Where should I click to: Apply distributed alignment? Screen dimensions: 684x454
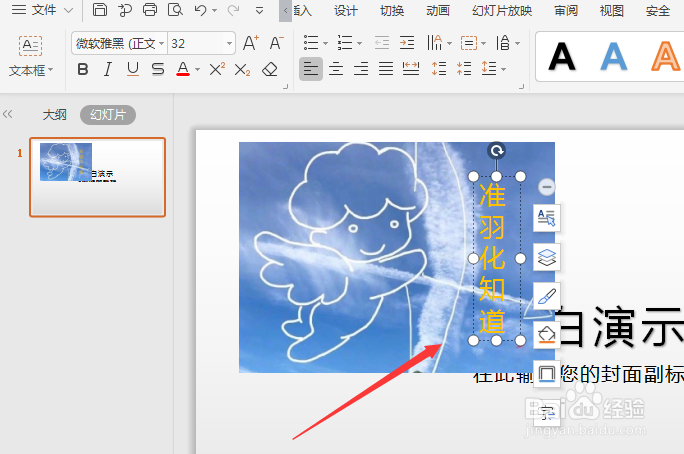pos(411,69)
